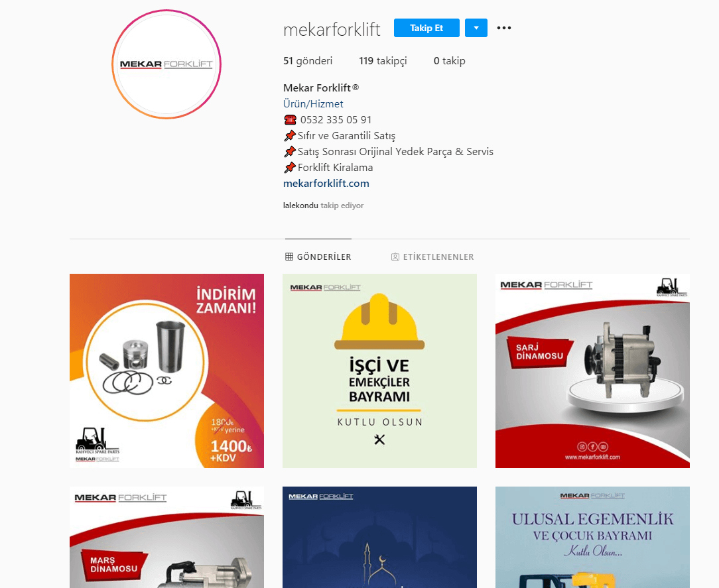Image resolution: width=719 pixels, height=588 pixels.
Task: Open the Ulusal Egemenlik ve Çocuk Bayramı post
Action: [592, 537]
